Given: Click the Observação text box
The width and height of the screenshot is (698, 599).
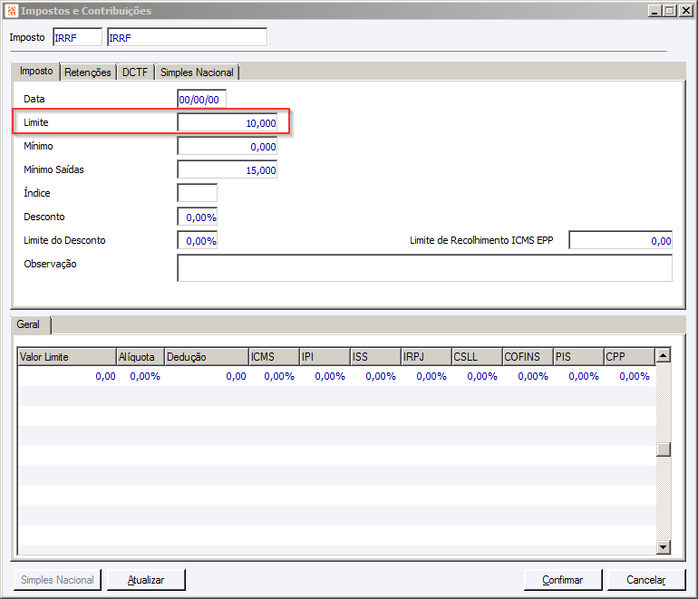Looking at the screenshot, I should tap(425, 268).
